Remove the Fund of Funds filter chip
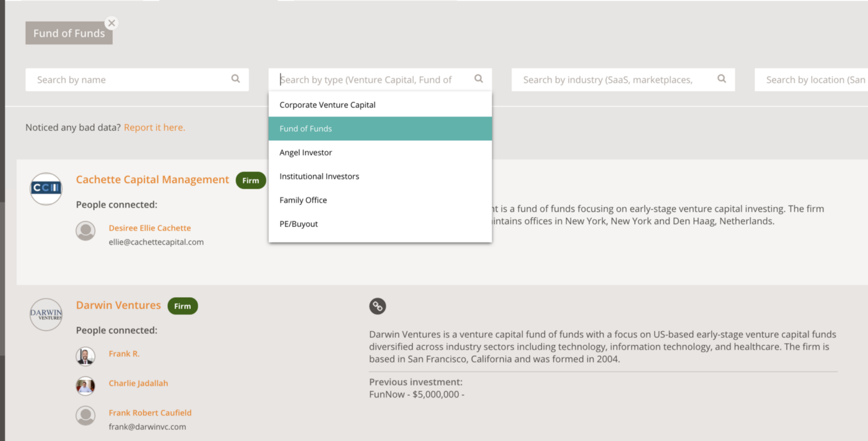This screenshot has width=868, height=441. pos(112,23)
